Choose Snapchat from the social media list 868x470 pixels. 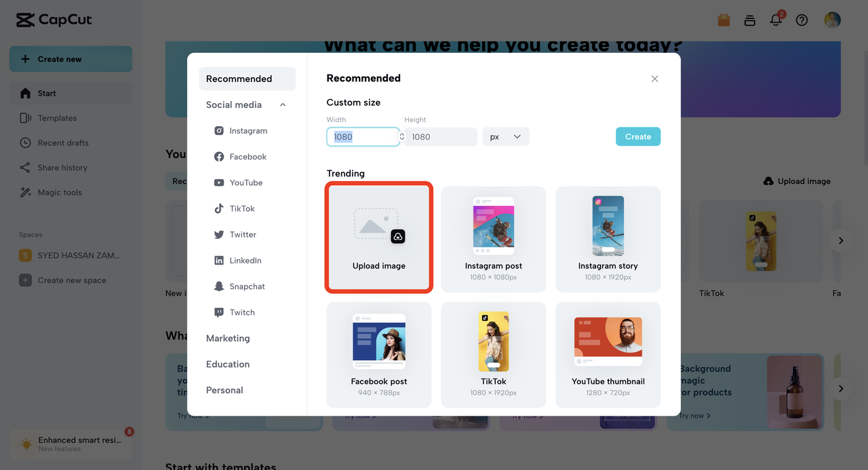click(248, 286)
